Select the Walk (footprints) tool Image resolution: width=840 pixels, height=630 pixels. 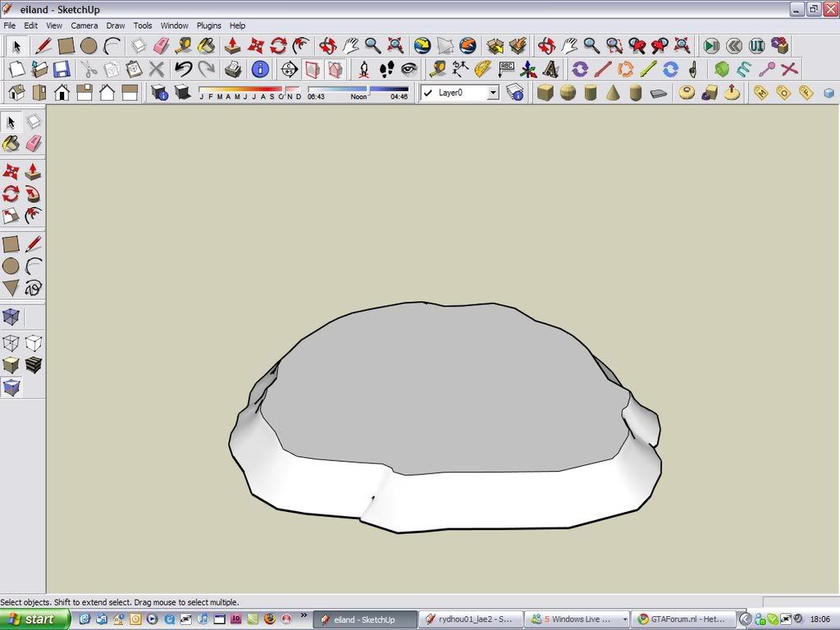click(386, 69)
